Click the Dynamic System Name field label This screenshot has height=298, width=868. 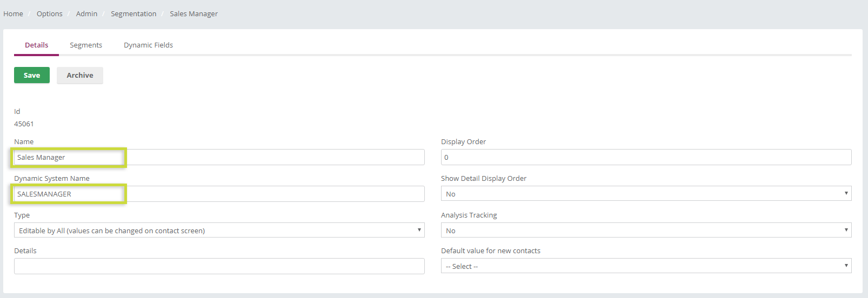coord(52,178)
